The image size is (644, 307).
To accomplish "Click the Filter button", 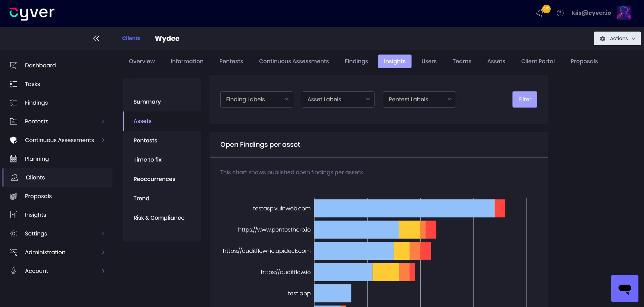I will tap(525, 99).
